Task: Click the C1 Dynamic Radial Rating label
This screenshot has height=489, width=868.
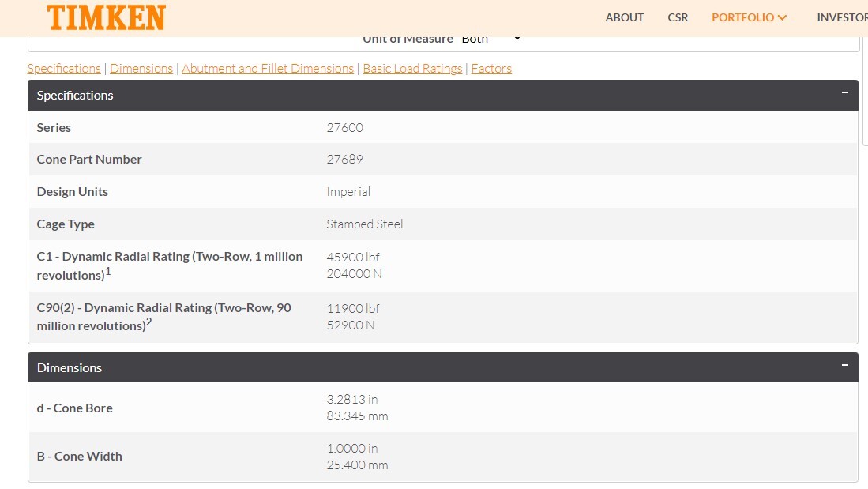Action: coord(169,265)
